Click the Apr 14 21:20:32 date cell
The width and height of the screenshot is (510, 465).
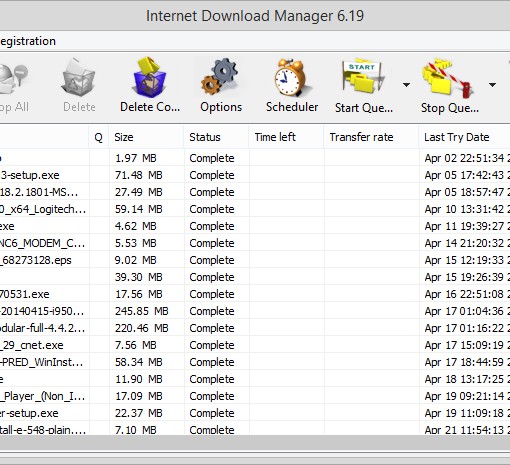[x=467, y=243]
